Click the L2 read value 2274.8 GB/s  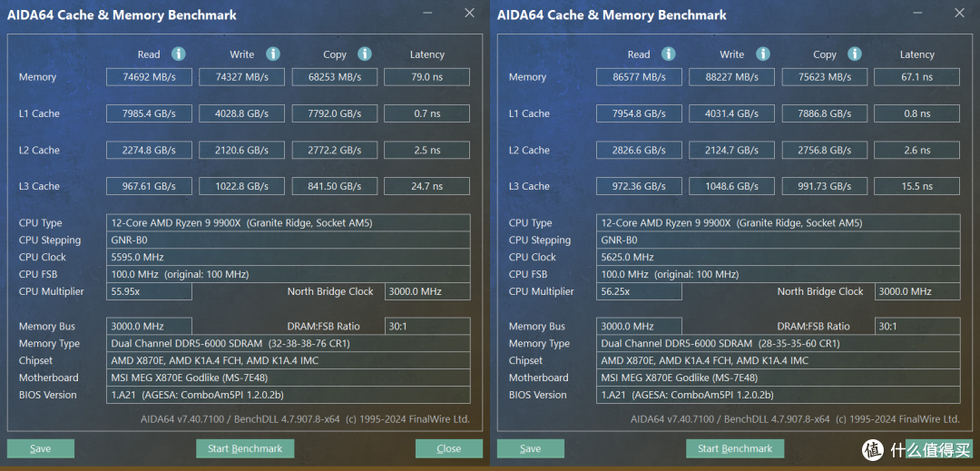[x=149, y=150]
